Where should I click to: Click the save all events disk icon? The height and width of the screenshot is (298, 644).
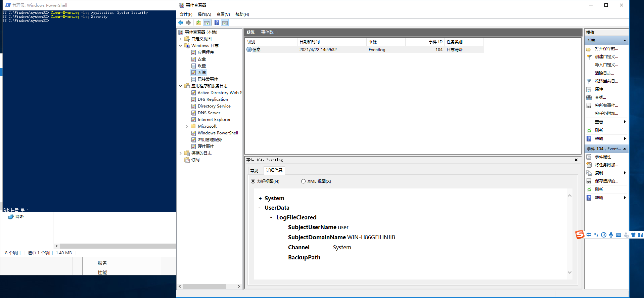tap(589, 105)
